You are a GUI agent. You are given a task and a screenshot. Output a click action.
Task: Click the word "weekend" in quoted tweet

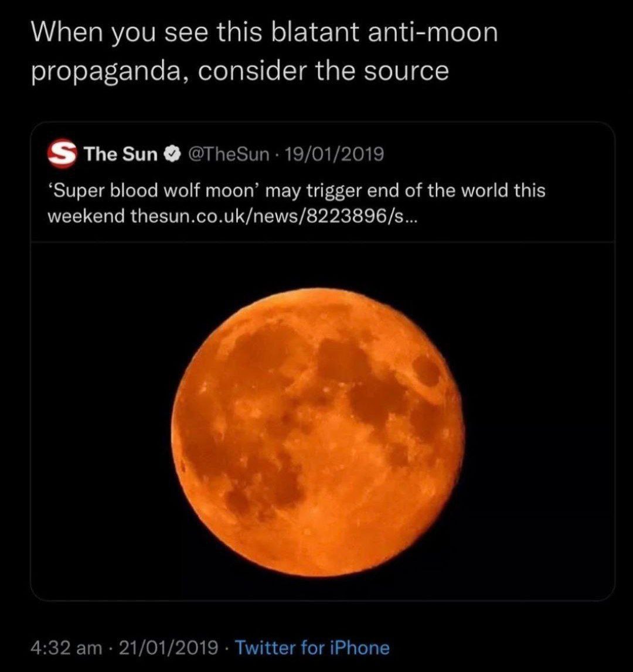(x=85, y=216)
